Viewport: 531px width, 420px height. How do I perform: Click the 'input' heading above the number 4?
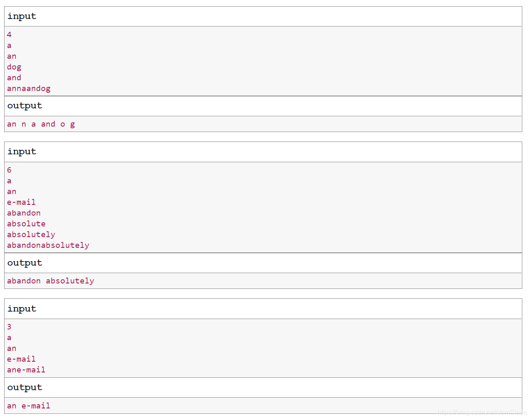click(22, 17)
